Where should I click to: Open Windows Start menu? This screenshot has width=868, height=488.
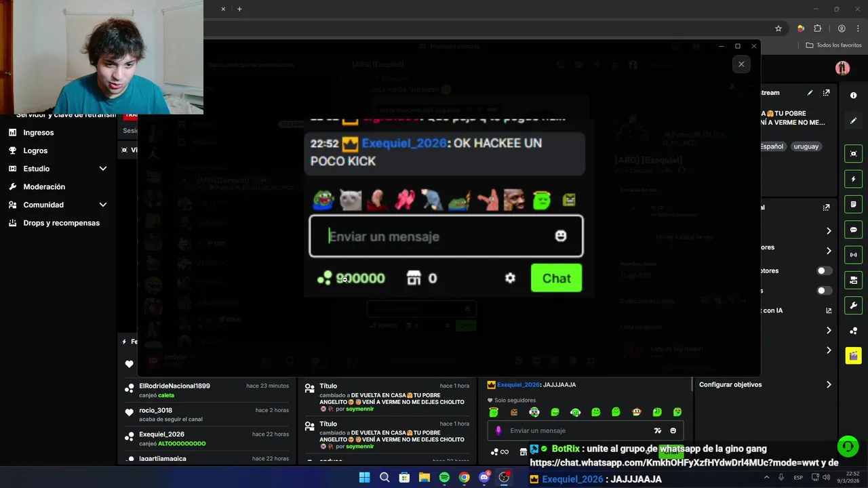tap(364, 477)
